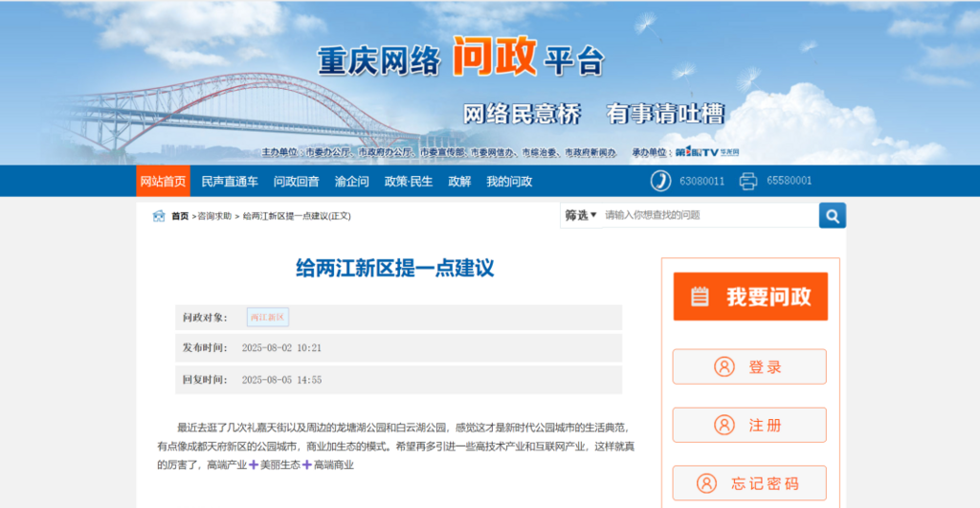Open the 我的问政 page
Image resolution: width=980 pixels, height=508 pixels.
click(x=509, y=182)
